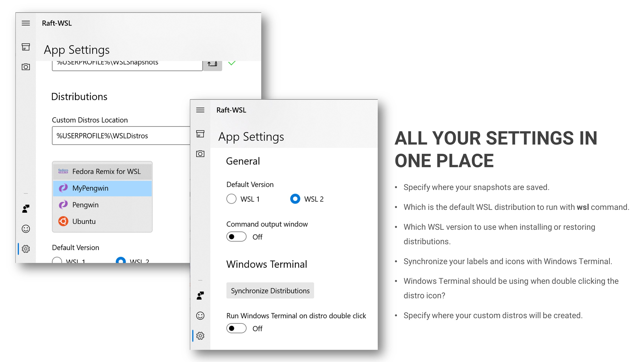Select WSL 1 radio button under General
644x362 pixels.
[231, 199]
